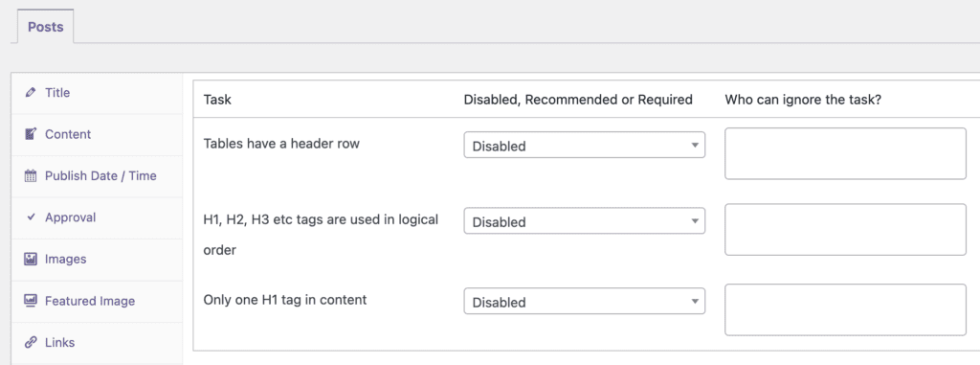This screenshot has height=365, width=980.
Task: Click the chain link icon beside Links
Action: point(30,342)
